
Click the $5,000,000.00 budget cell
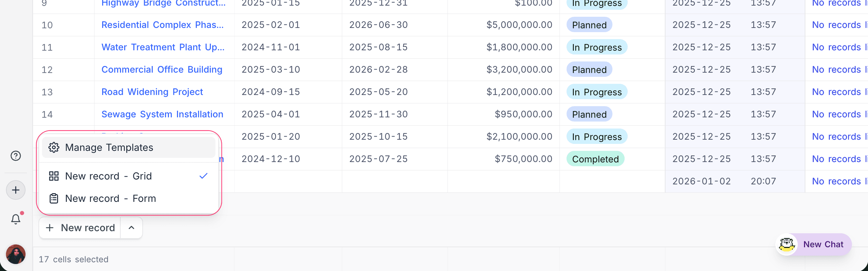coord(519,25)
